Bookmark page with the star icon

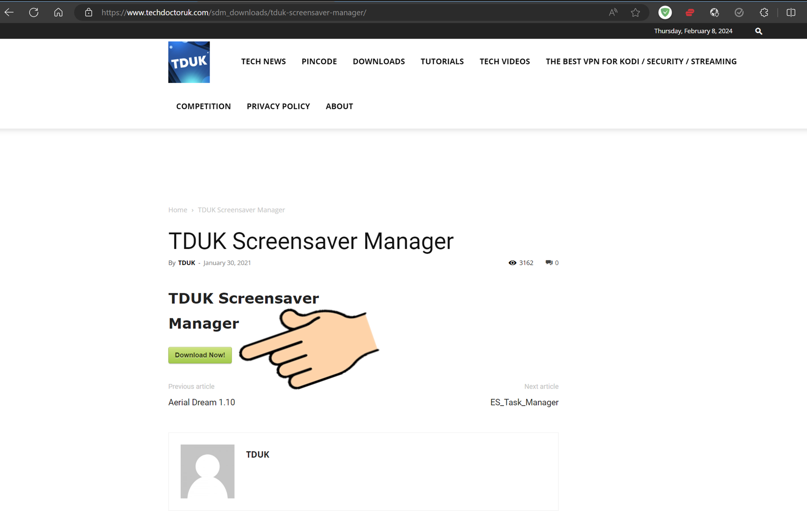[636, 13]
